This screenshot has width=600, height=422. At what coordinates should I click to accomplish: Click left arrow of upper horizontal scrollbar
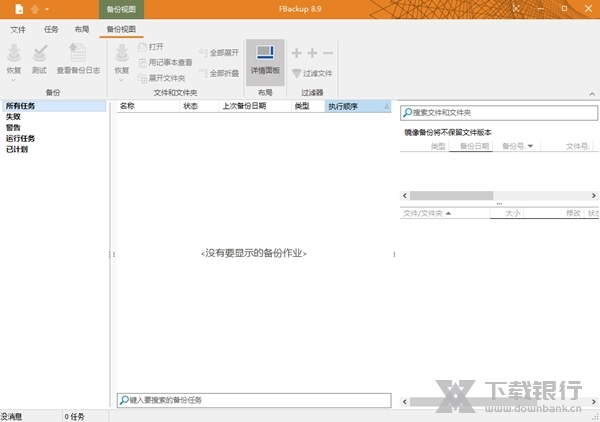[x=405, y=196]
